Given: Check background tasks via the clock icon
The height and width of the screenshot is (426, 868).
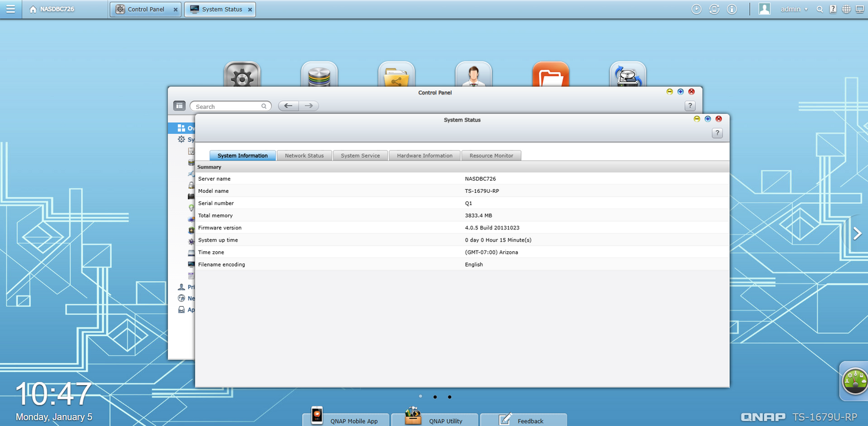Looking at the screenshot, I should [695, 9].
